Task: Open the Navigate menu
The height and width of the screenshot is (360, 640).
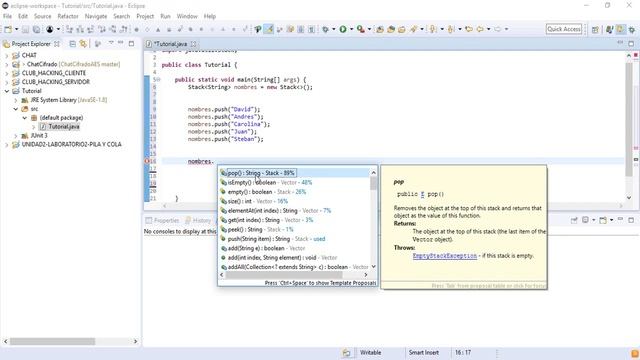Action: coord(96,16)
